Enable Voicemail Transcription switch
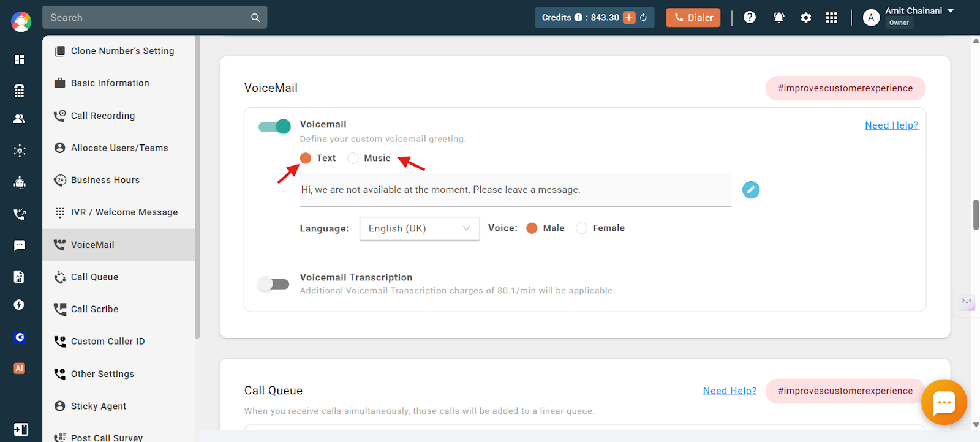This screenshot has width=980, height=442. (274, 284)
